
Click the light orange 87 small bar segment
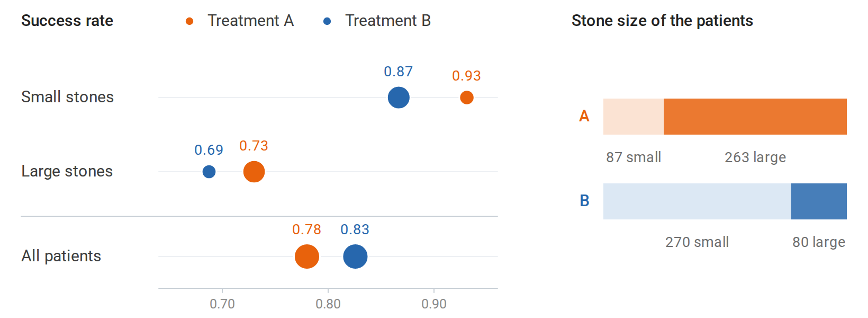coord(634,117)
